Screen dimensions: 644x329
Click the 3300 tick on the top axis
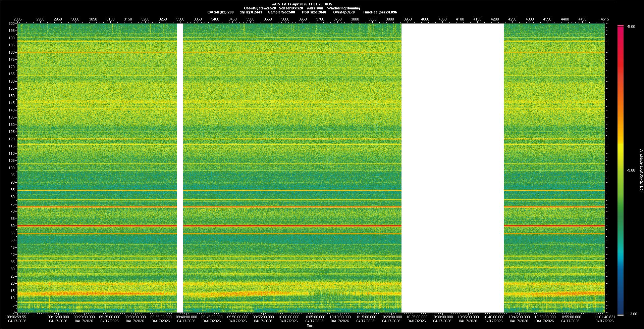point(180,19)
